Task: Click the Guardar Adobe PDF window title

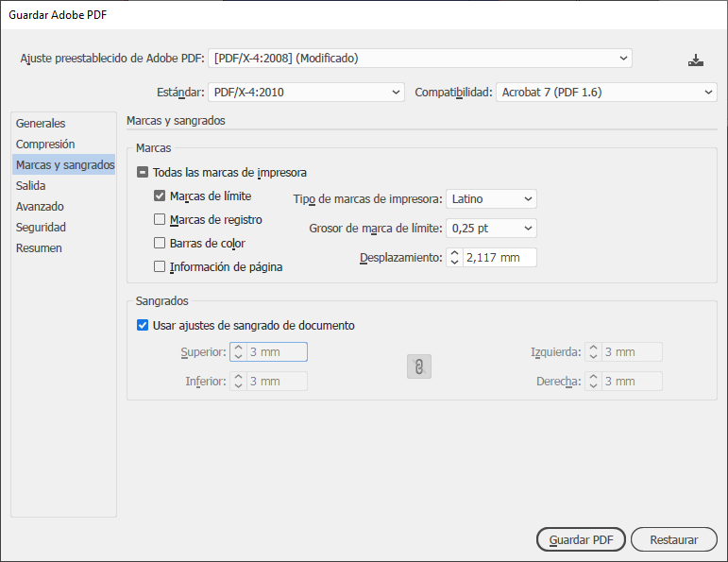Action: (58, 15)
